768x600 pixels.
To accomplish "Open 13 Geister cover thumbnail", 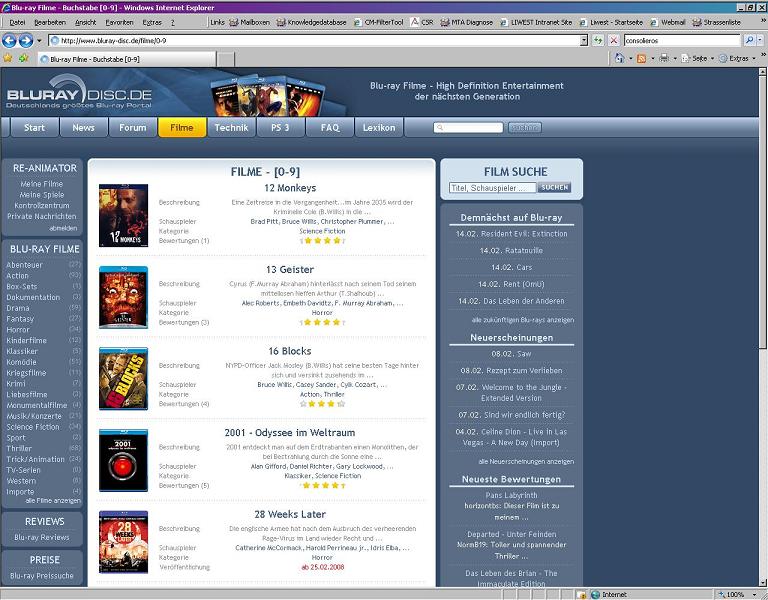I will (x=123, y=297).
